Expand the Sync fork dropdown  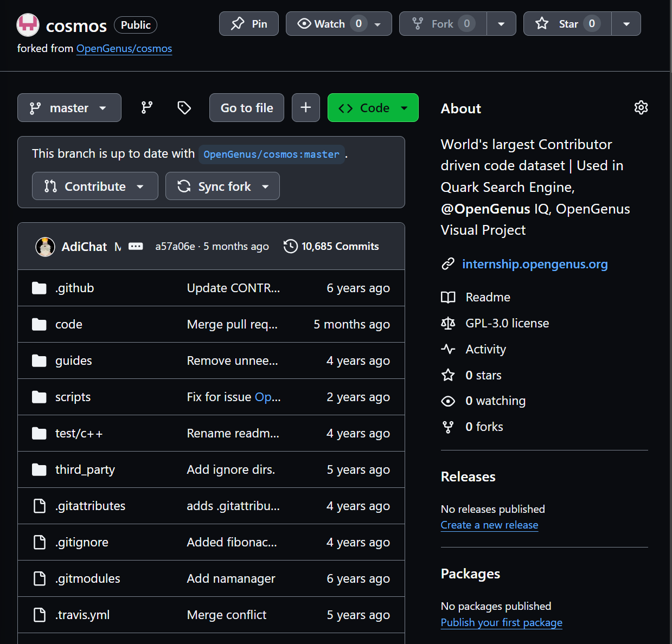tap(222, 186)
